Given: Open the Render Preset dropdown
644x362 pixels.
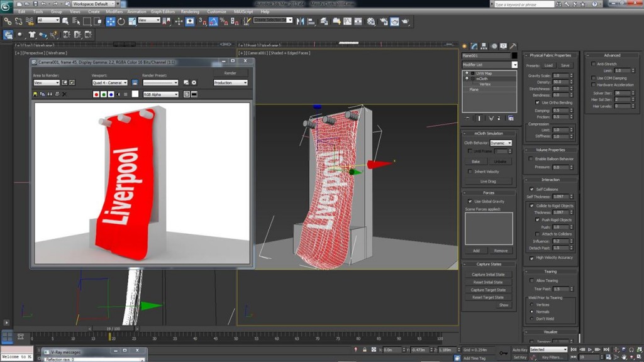Looking at the screenshot, I should pos(160,83).
